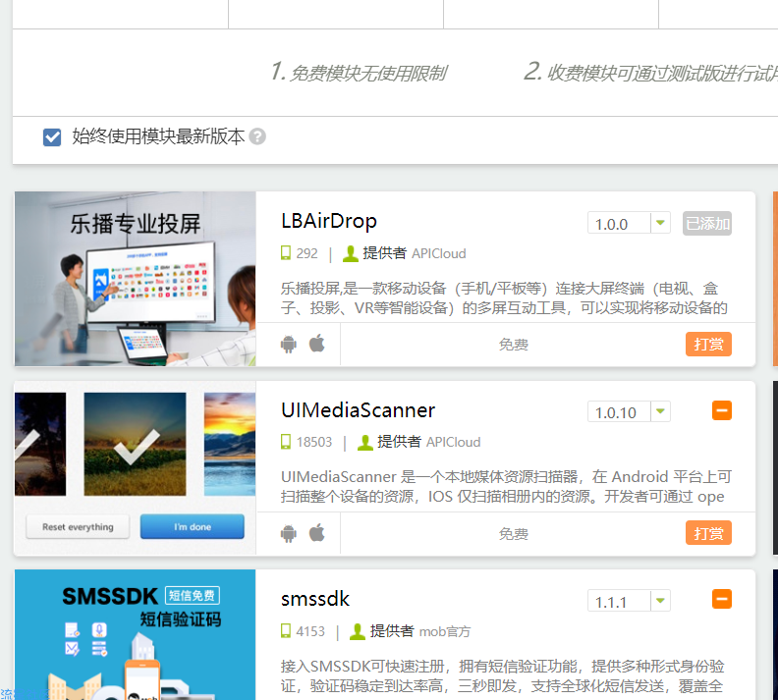Open the smssdk module title
The height and width of the screenshot is (700, 778).
pyautogui.click(x=315, y=599)
